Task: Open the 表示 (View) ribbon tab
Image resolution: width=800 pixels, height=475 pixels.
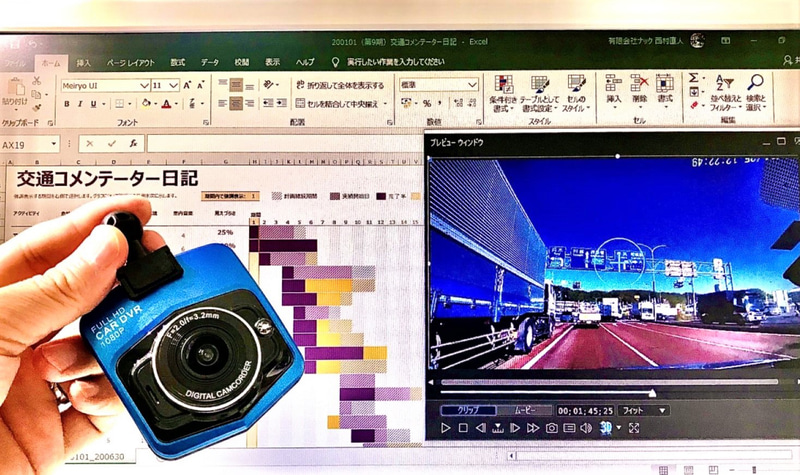Action: 272,62
